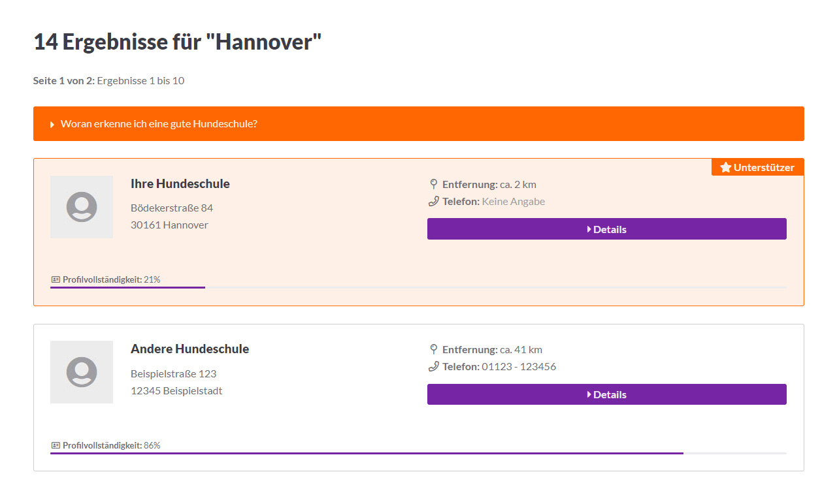Click the card icon before Profilvollständigkeit 21%
This screenshot has height=504, width=837.
[55, 279]
